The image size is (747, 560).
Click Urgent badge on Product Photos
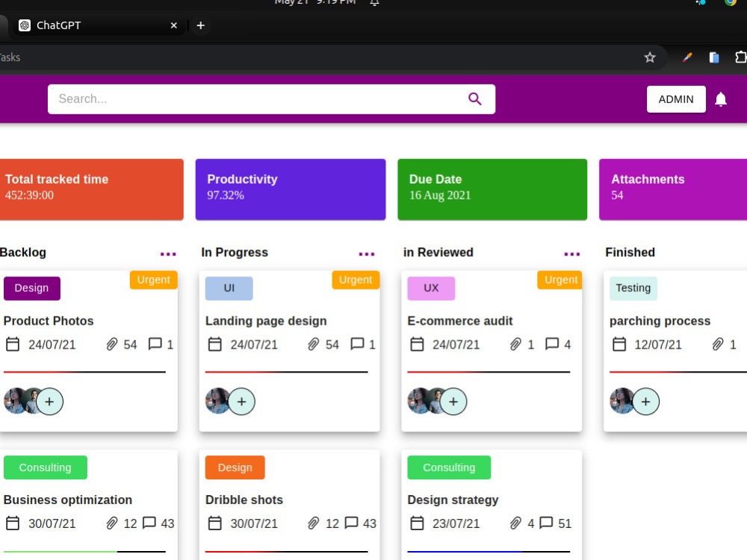point(153,280)
